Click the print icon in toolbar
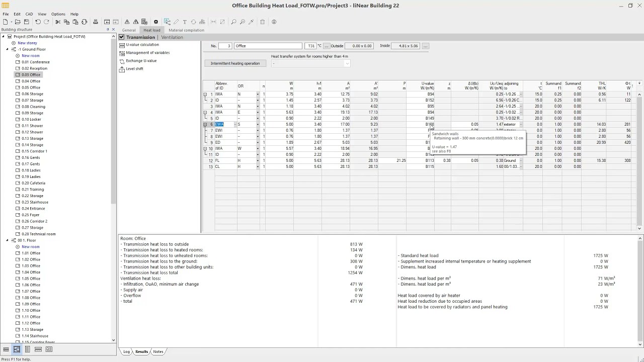Image resolution: width=644 pixels, height=362 pixels. point(96,22)
